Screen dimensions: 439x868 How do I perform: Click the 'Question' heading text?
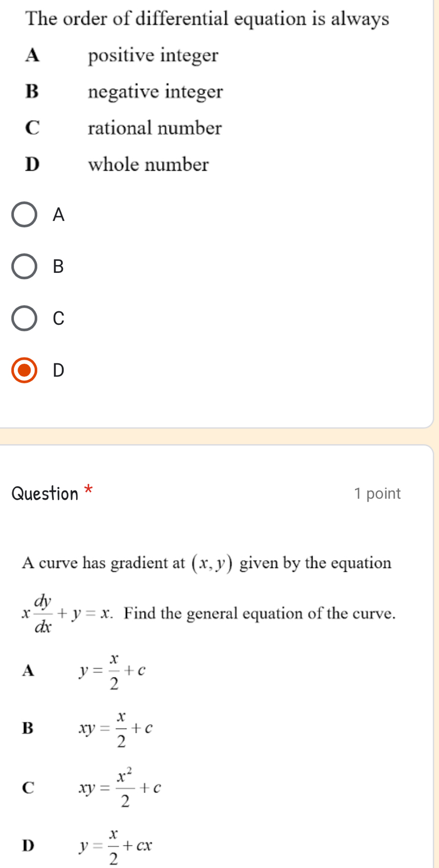[x=45, y=493]
